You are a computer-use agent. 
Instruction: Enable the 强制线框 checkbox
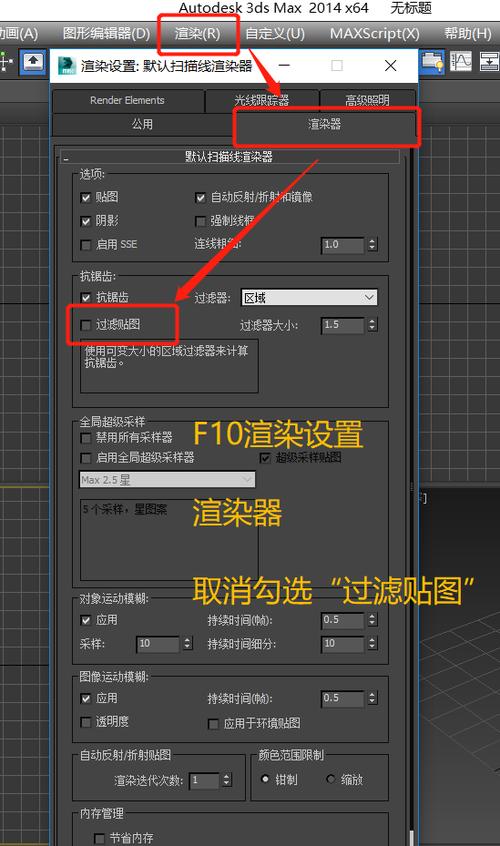(201, 221)
